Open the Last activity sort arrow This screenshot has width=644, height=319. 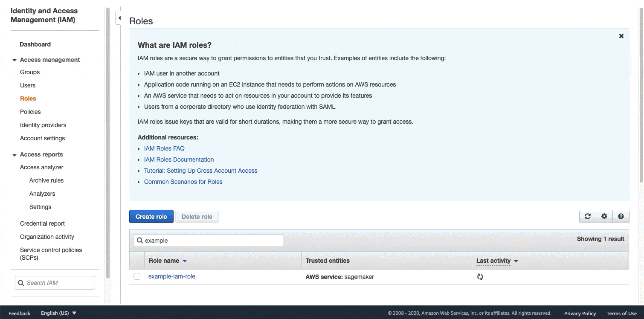tap(516, 261)
